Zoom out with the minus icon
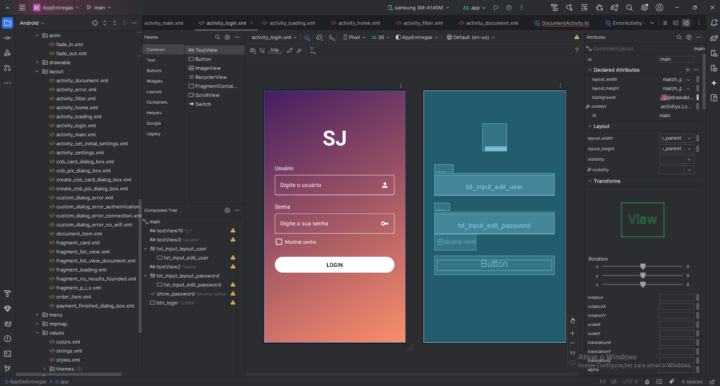This screenshot has width=720, height=386. 573,343
